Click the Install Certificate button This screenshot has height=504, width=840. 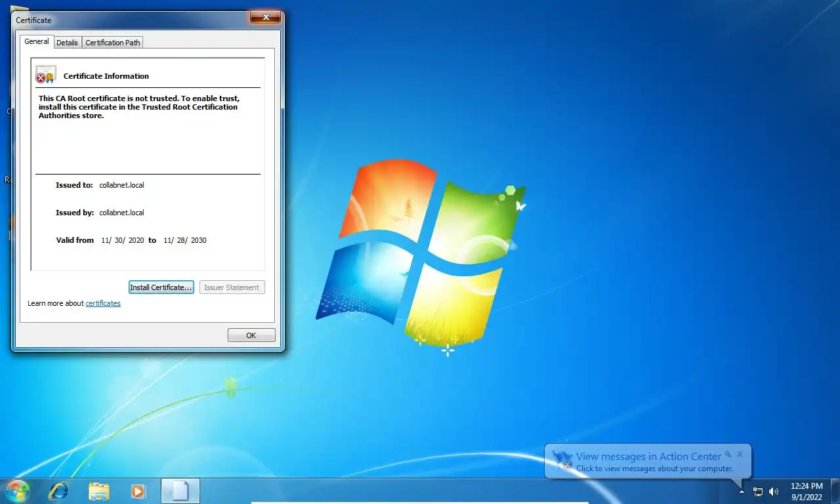[161, 287]
